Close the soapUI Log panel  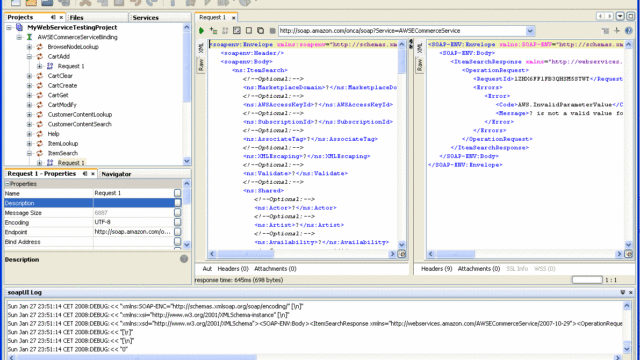(631, 293)
